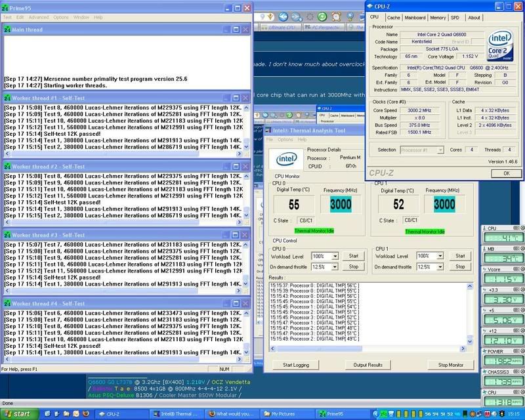525x420 pixels.
Task: Click CPU 0 digital temp value 55
Action: 294,205
